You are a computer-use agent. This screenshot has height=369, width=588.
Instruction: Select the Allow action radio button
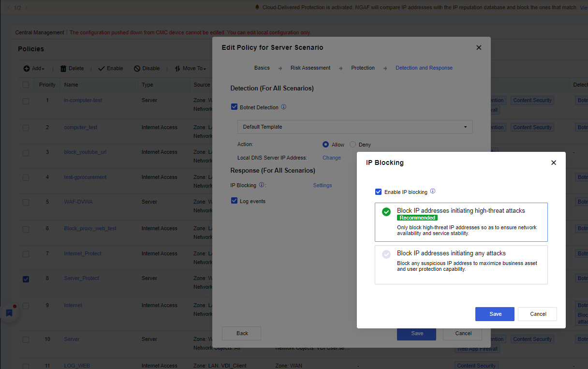(x=326, y=144)
